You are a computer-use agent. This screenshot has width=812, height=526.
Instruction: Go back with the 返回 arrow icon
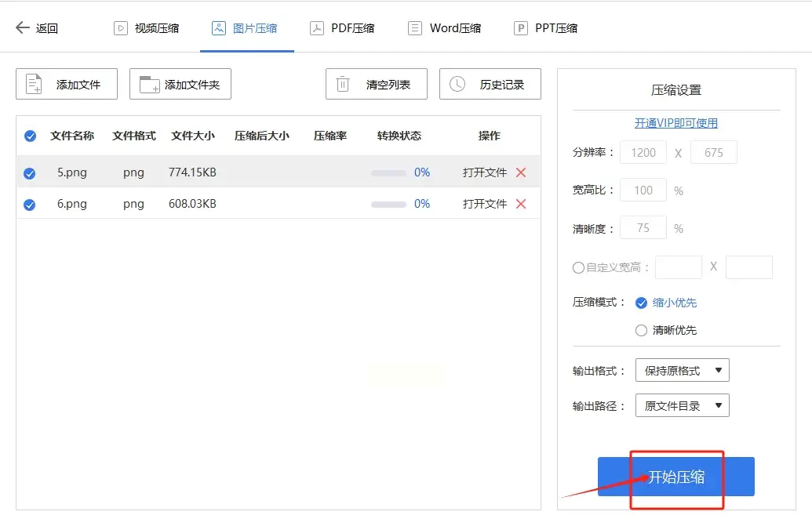(22, 27)
